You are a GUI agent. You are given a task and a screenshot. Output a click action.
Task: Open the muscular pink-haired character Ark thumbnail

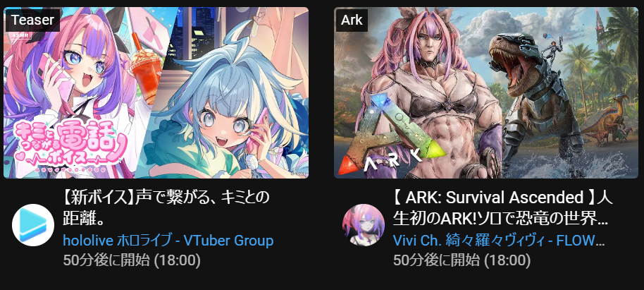[435, 95]
